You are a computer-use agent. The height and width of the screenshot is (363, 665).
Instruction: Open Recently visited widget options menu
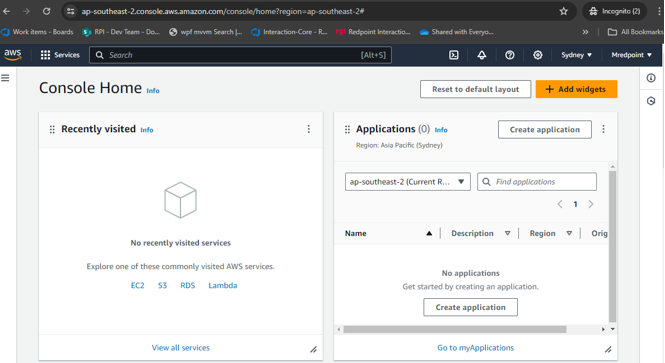click(x=309, y=129)
